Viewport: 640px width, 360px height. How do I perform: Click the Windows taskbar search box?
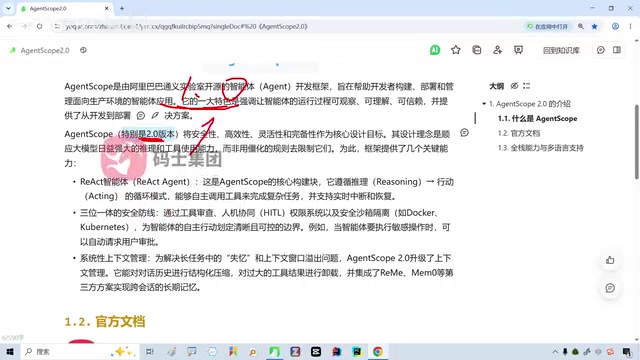[80, 351]
